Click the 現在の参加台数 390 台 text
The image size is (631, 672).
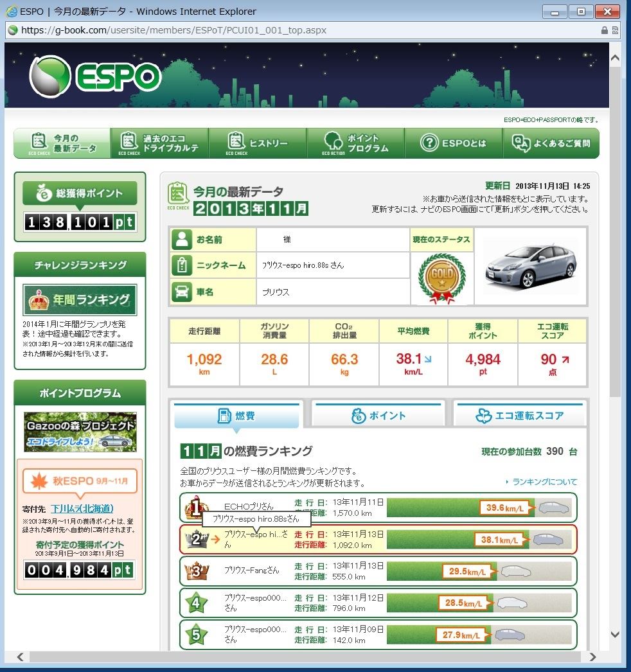[x=529, y=451]
